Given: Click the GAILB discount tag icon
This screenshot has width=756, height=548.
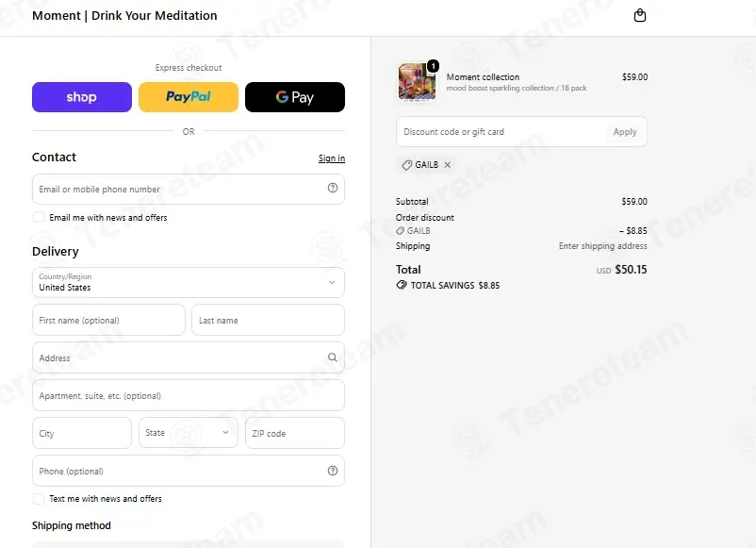Looking at the screenshot, I should pos(407,165).
